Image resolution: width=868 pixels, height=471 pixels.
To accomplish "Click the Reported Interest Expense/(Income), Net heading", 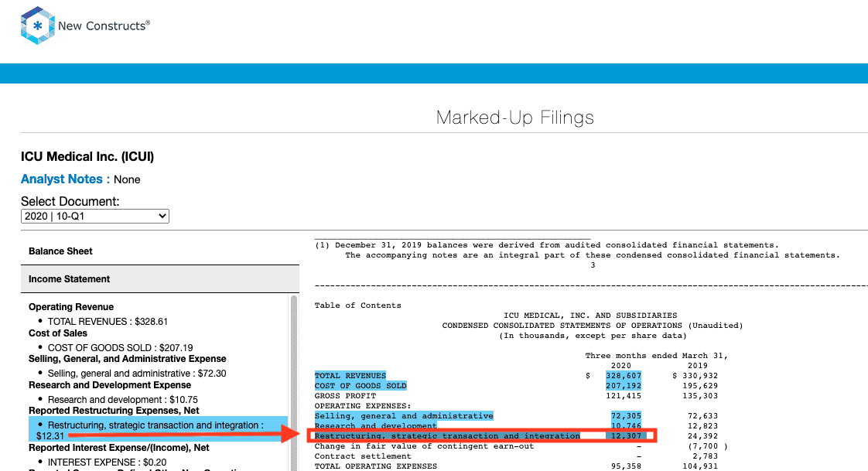I will (x=119, y=447).
